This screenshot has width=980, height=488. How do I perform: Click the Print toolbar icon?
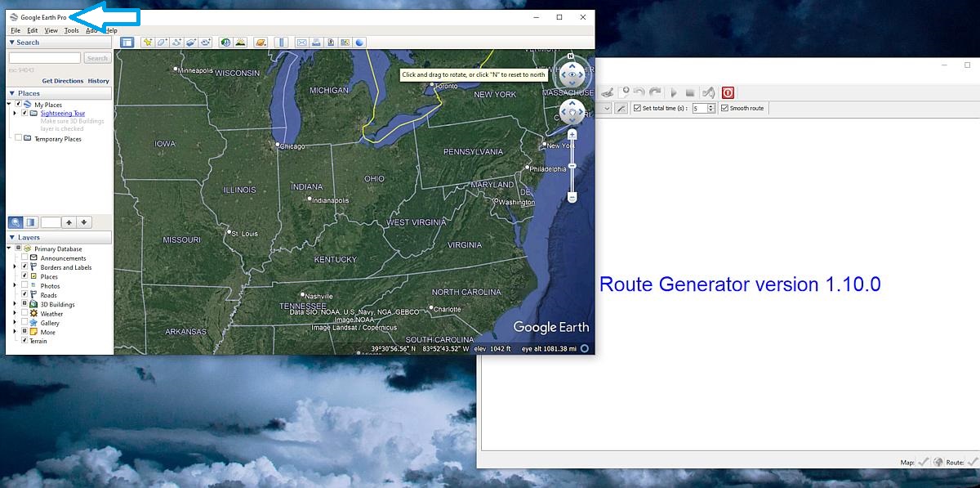click(x=316, y=43)
